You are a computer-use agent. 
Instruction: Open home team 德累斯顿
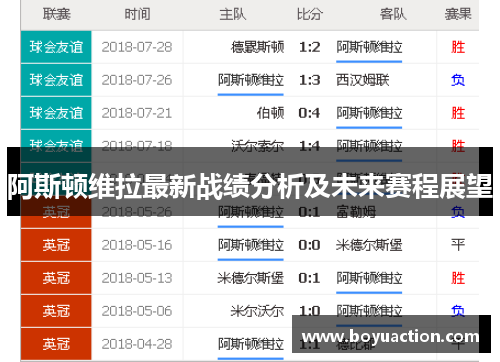coord(257,47)
